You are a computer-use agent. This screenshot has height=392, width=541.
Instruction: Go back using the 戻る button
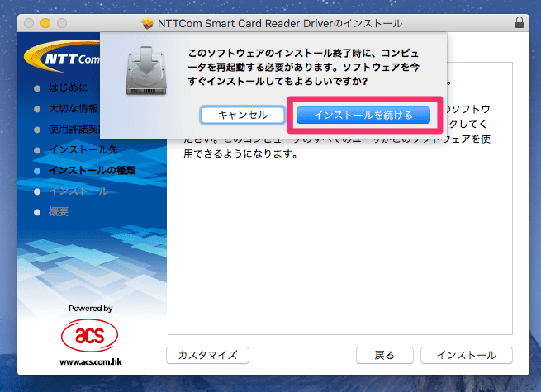coord(384,355)
